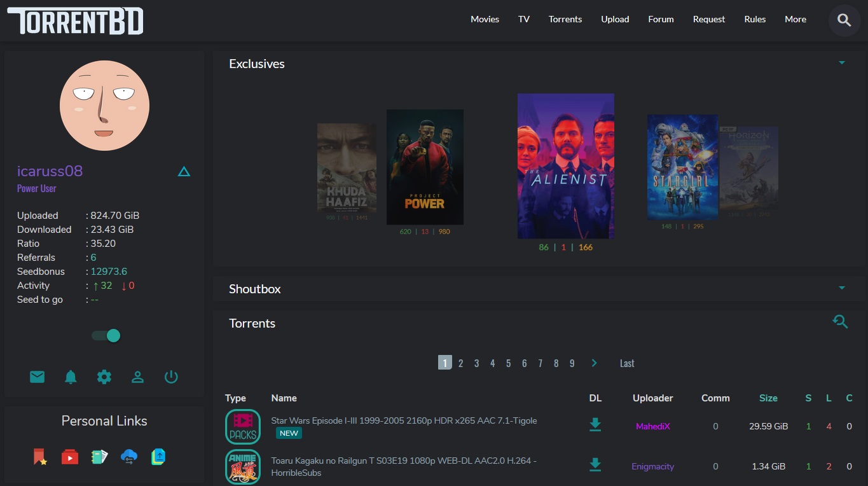The width and height of the screenshot is (868, 486).
Task: Open the Torrents panel search icon
Action: coord(840,322)
